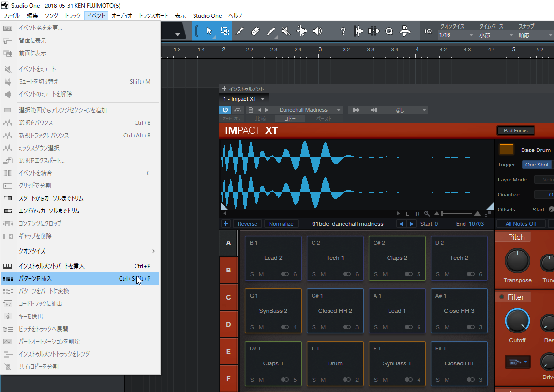The height and width of the screenshot is (392, 554).
Task: Select the Eraser tool
Action: pyautogui.click(x=255, y=31)
